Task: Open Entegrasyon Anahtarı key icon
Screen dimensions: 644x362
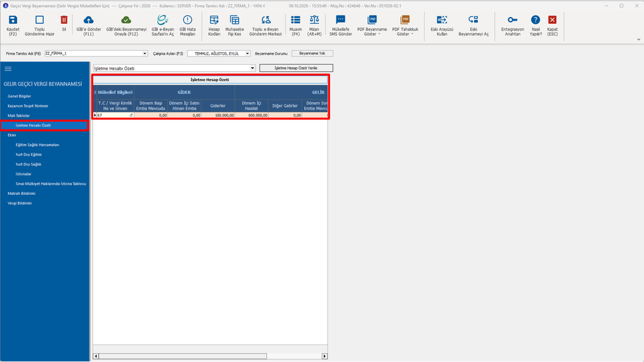Action: coord(512,19)
